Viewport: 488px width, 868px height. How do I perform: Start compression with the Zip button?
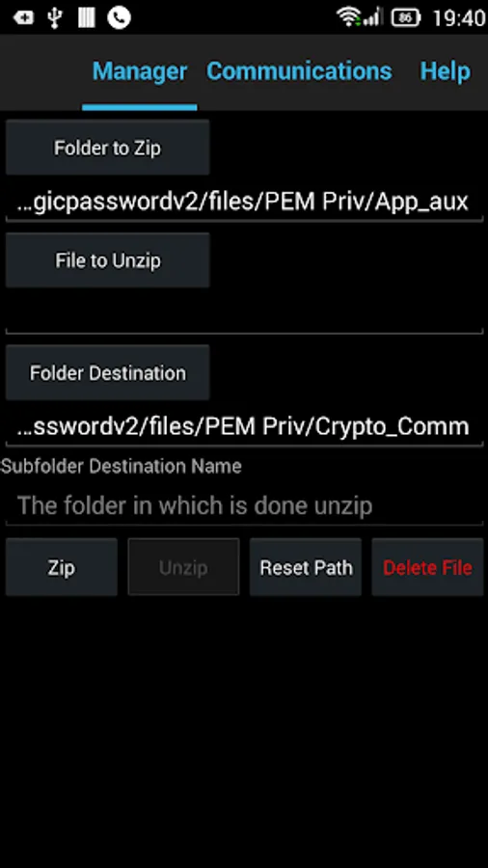coord(62,567)
